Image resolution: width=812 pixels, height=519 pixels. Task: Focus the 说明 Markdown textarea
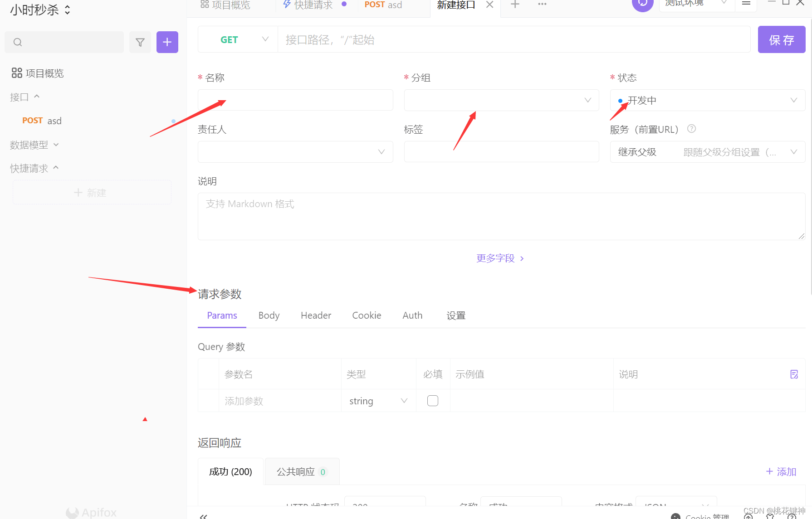click(x=501, y=216)
